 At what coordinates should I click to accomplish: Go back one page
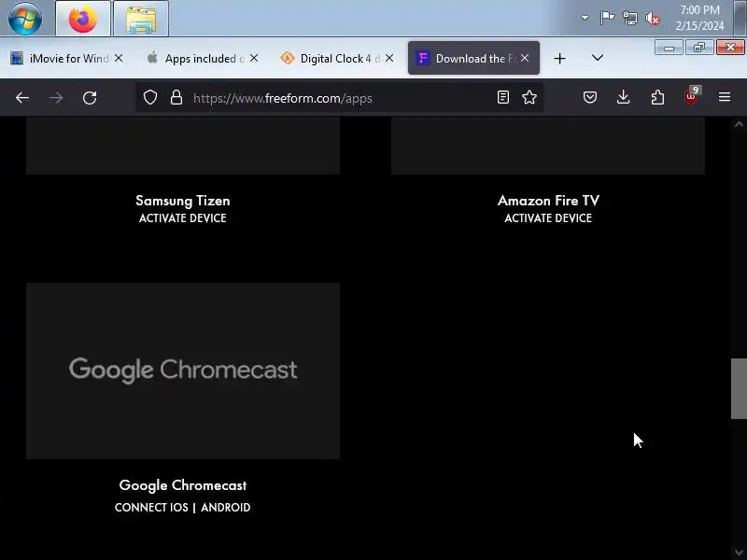tap(22, 98)
